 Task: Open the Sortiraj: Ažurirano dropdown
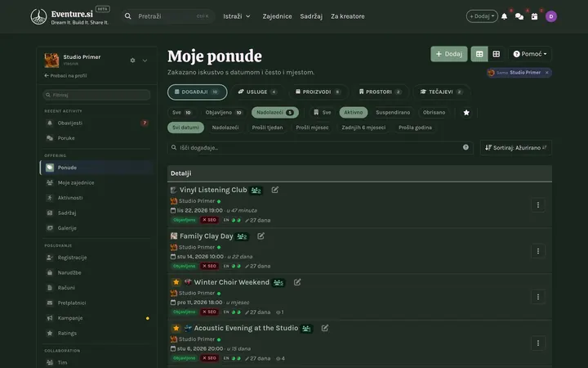515,148
